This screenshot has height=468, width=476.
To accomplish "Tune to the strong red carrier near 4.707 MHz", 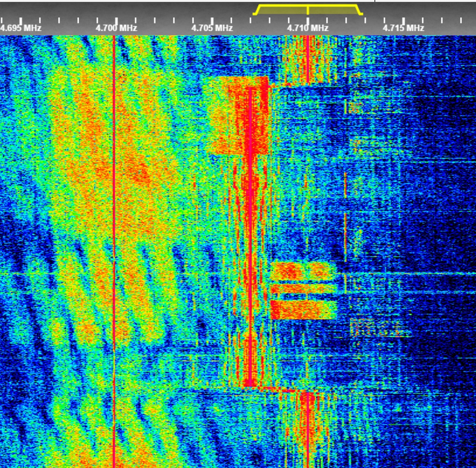I will (250, 236).
